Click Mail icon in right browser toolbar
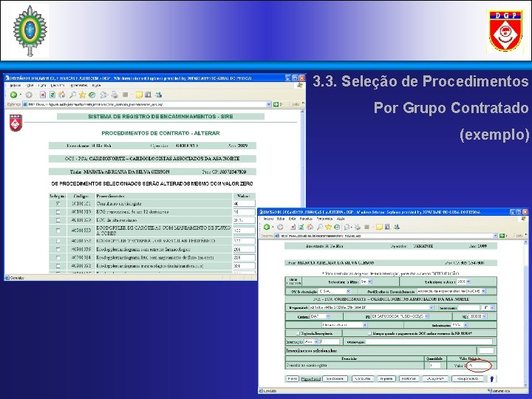Image resolution: width=532 pixels, height=399 pixels. [347, 227]
